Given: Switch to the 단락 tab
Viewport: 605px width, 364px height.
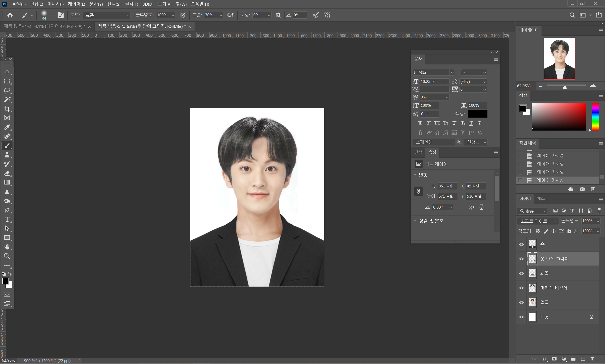Looking at the screenshot, I should click(418, 152).
